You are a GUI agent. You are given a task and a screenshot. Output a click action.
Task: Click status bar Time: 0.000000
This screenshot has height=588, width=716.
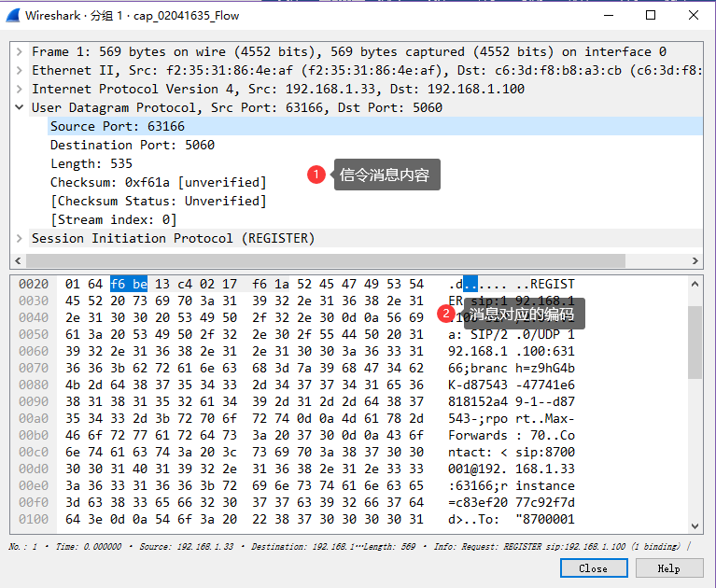[x=89, y=546]
